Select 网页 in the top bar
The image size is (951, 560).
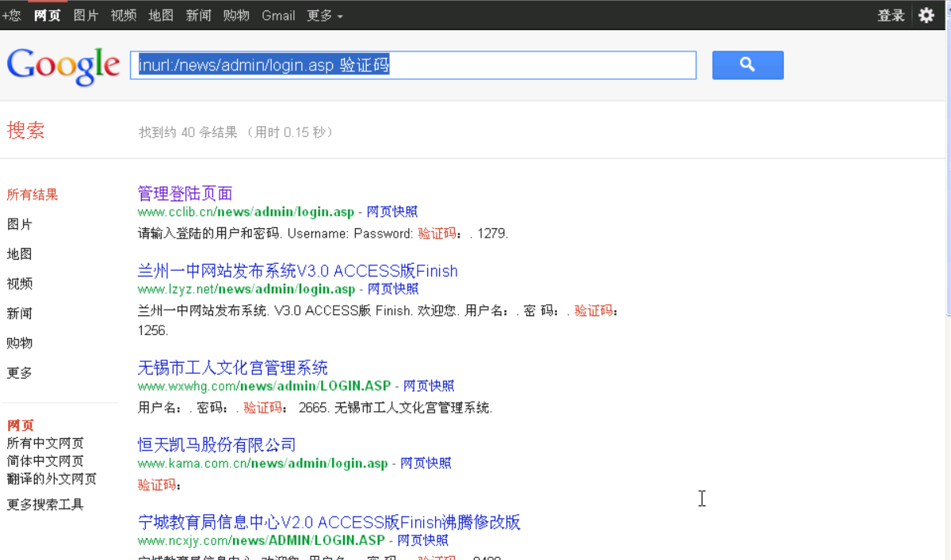(x=48, y=15)
